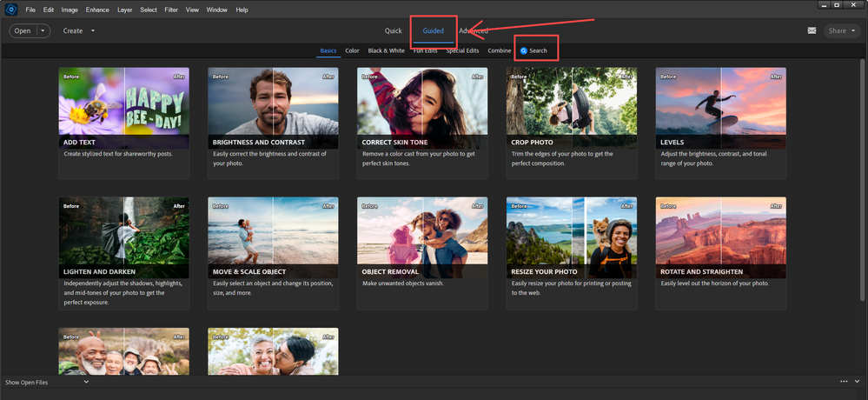Open the Brightness and Contrast guided edit
The height and width of the screenshot is (400, 868).
click(273, 109)
